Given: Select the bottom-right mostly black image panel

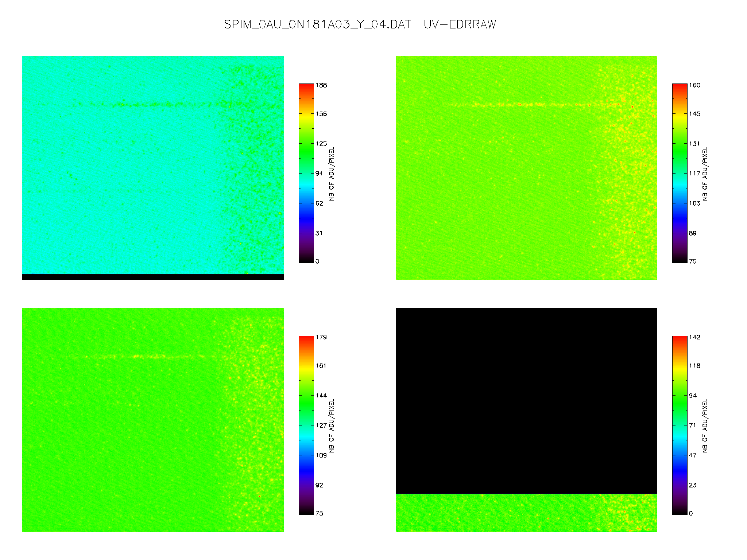Looking at the screenshot, I should [526, 420].
